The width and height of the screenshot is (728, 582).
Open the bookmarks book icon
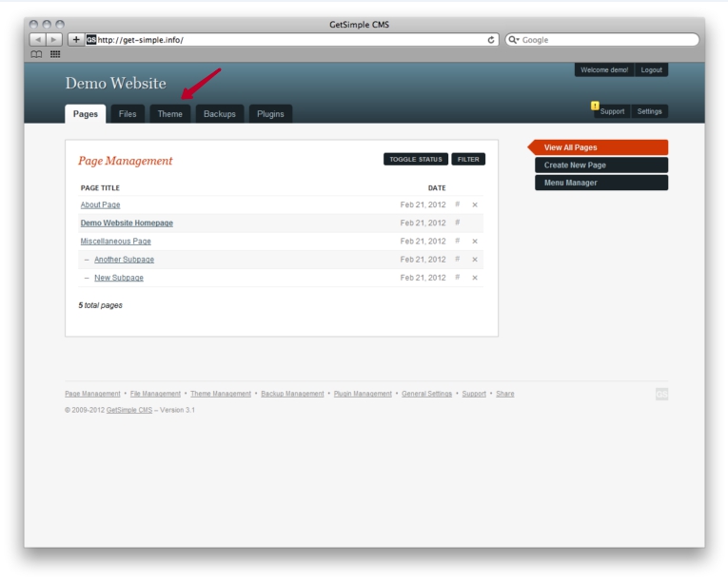[x=37, y=54]
